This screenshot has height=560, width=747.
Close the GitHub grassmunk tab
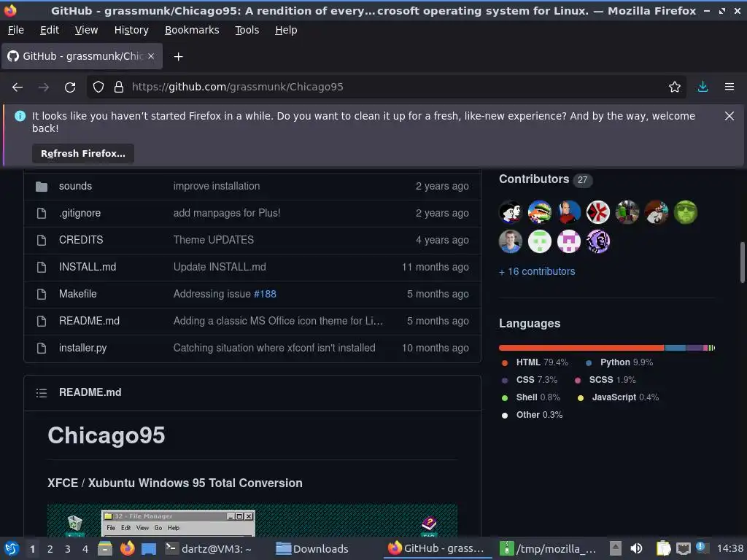tap(151, 56)
